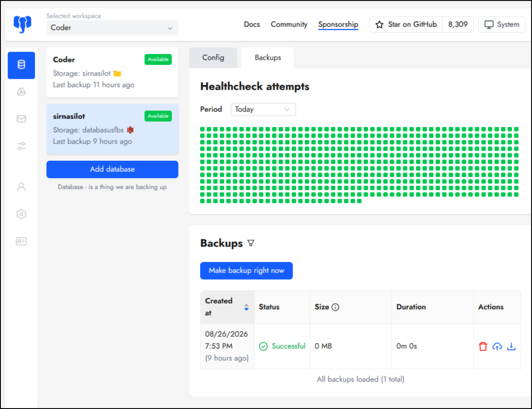The height and width of the screenshot is (409, 532).
Task: Expand the Coder workspace dropdown
Action: coord(112,28)
